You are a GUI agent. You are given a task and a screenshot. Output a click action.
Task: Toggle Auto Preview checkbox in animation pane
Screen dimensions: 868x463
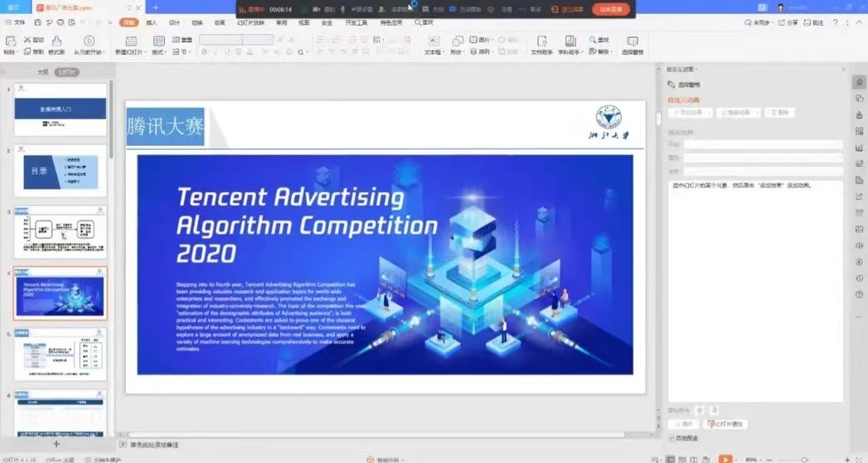tap(672, 438)
